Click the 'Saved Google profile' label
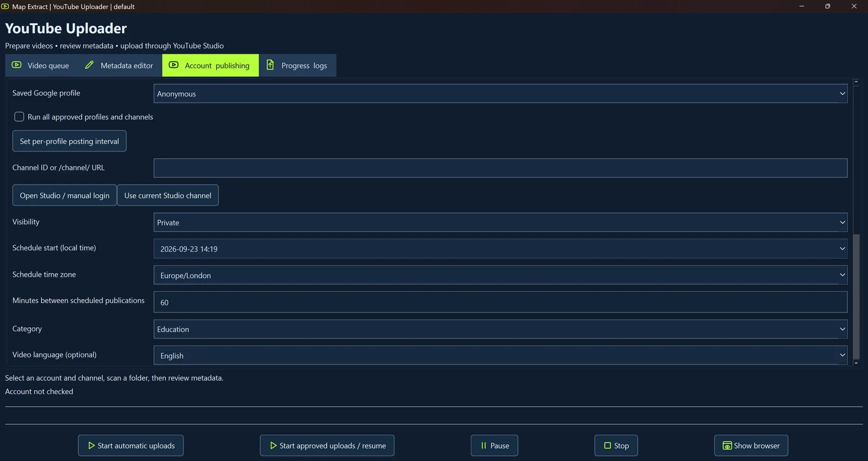Screen dimensions: 868x461 point(46,93)
